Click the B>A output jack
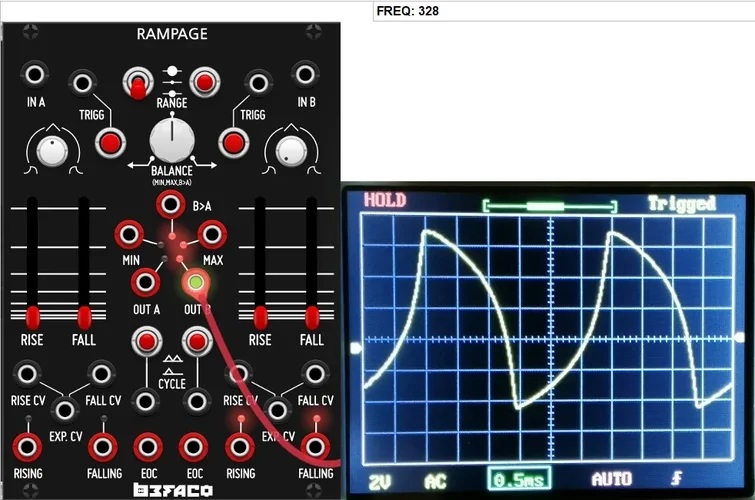 (170, 204)
